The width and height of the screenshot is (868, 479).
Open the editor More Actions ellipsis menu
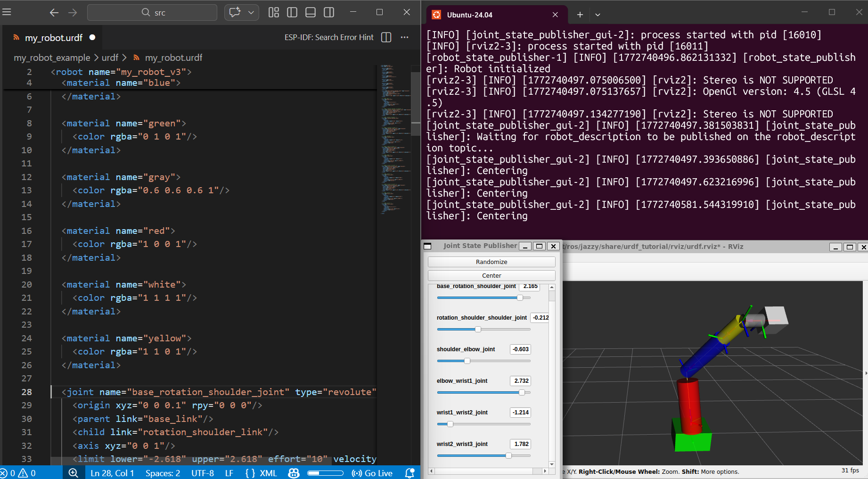click(x=404, y=38)
